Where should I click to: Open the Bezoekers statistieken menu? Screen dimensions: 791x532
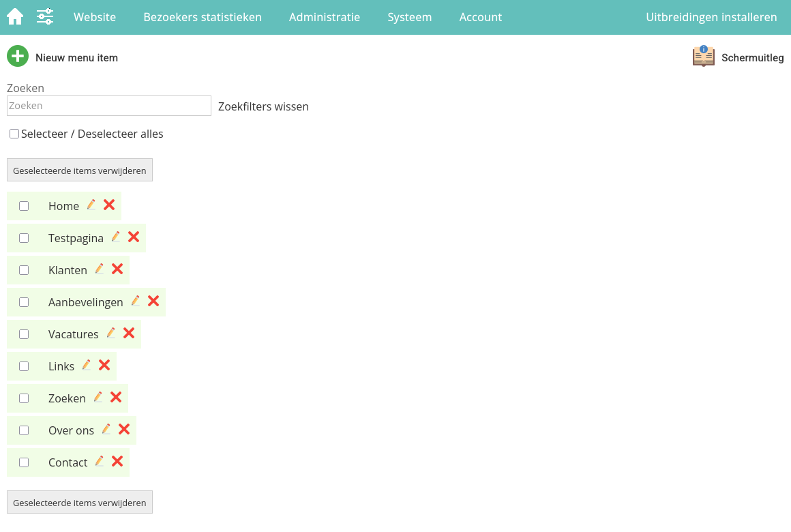click(203, 17)
